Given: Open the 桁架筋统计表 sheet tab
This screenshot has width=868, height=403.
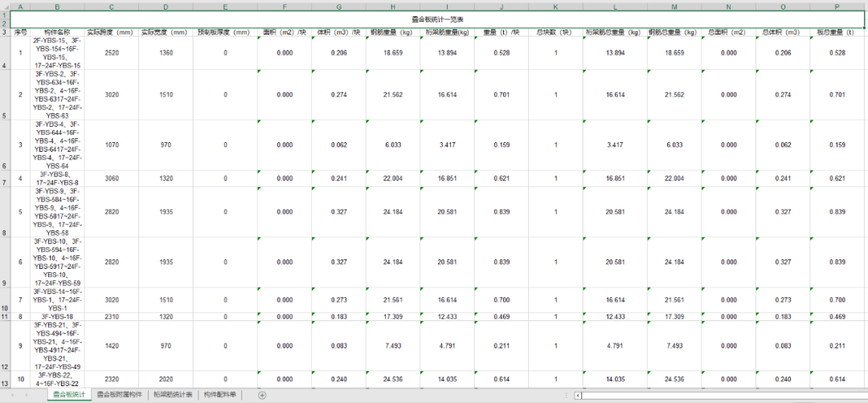Looking at the screenshot, I should click(174, 395).
